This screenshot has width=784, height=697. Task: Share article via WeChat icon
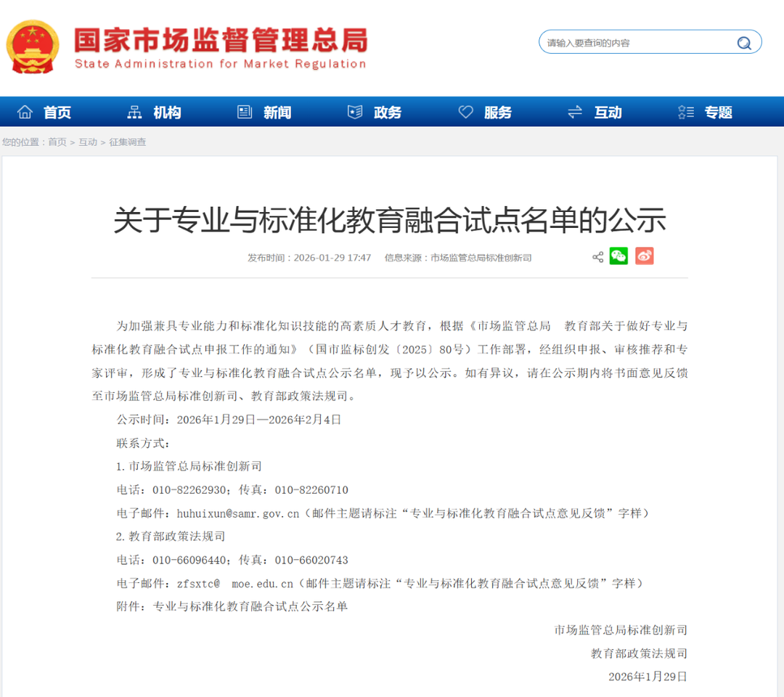tap(618, 256)
